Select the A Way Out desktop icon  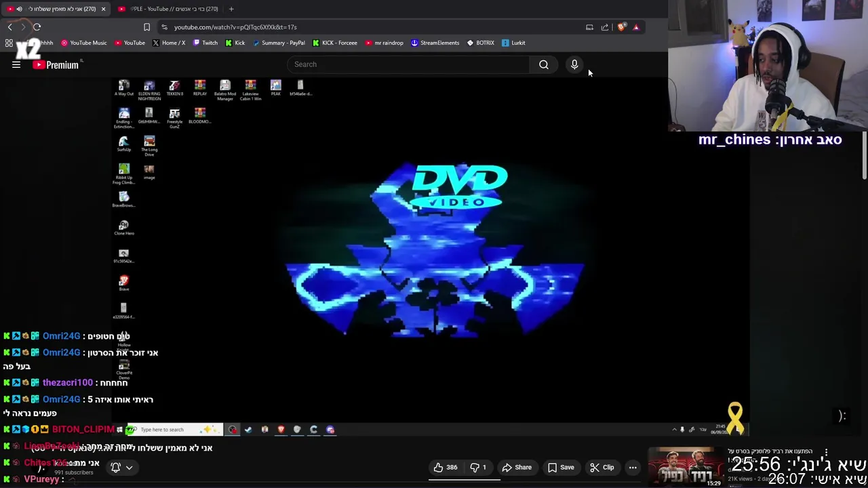point(124,88)
